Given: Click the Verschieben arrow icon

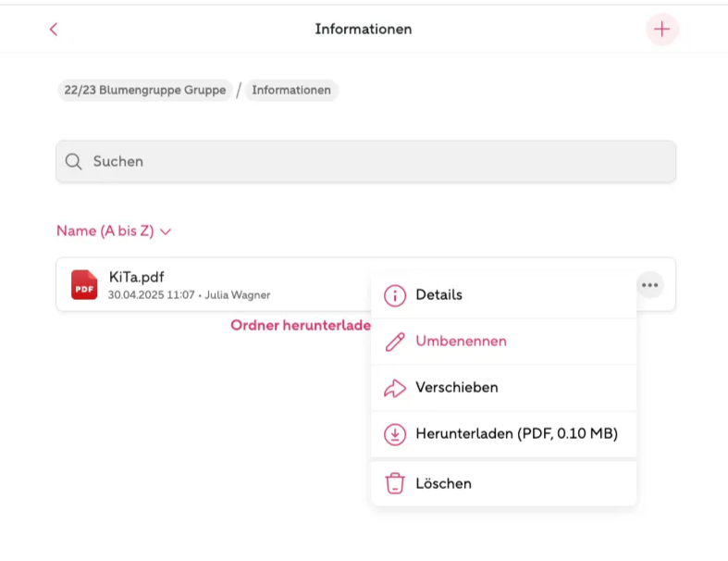Looking at the screenshot, I should [x=395, y=388].
